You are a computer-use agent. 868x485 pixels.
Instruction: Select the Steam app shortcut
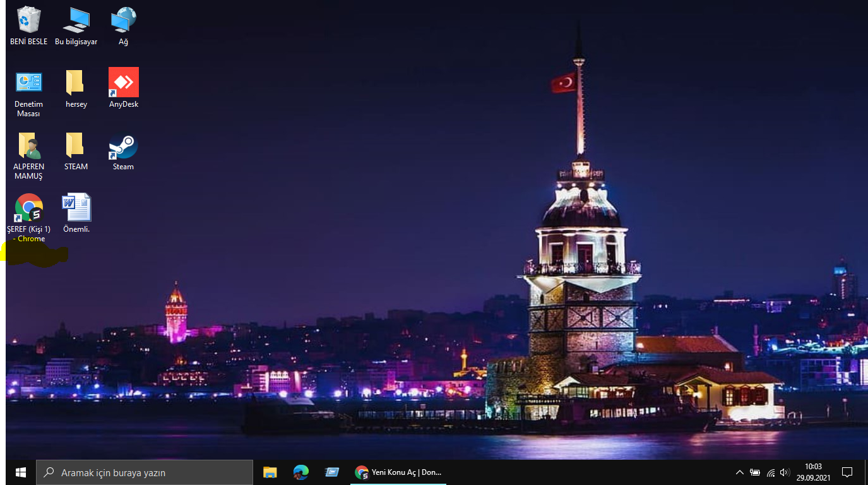[x=123, y=152]
